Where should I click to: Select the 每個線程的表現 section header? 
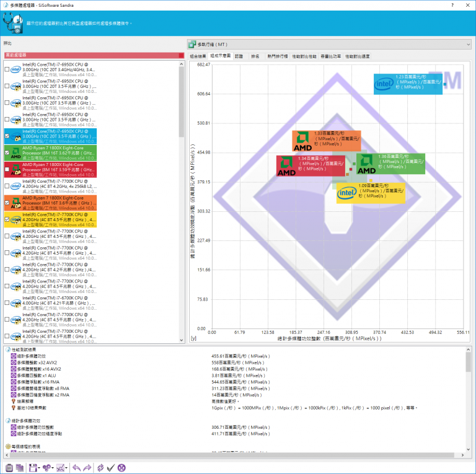26,447
